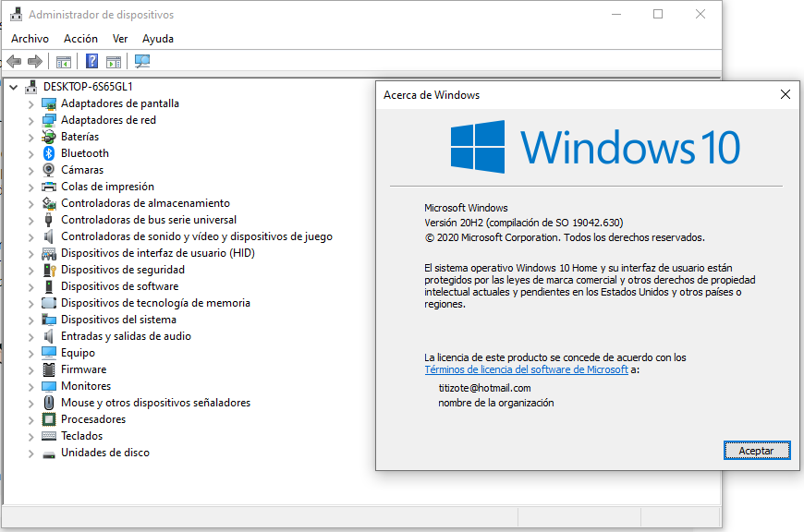Click the Colas de impresión printer icon
The width and height of the screenshot is (804, 532).
pos(49,187)
